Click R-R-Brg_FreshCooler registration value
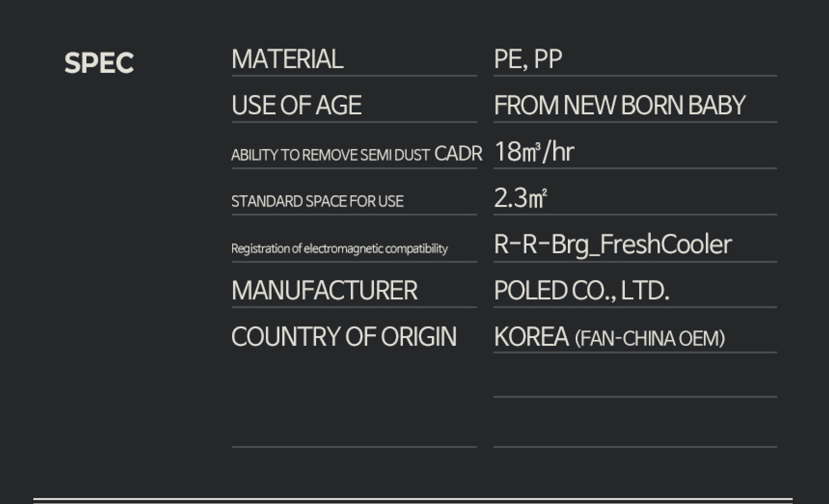829x504 pixels. 612,244
